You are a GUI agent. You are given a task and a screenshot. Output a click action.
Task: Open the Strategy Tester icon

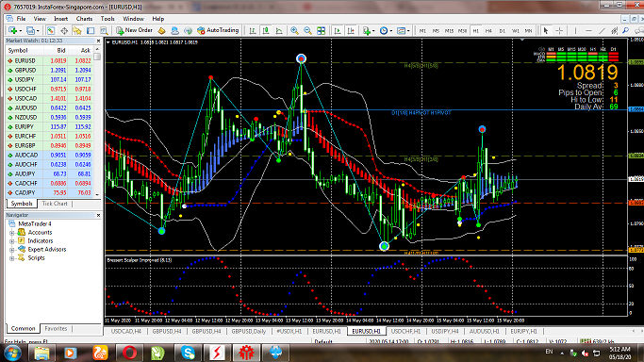click(x=104, y=31)
